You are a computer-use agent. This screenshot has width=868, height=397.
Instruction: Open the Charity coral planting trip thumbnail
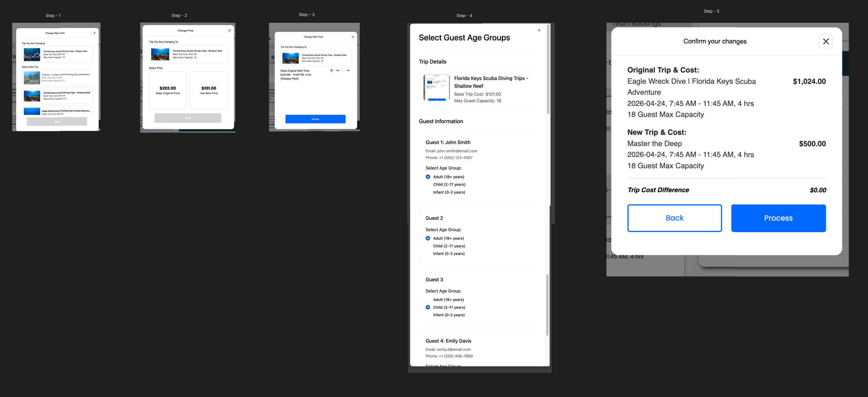click(32, 77)
